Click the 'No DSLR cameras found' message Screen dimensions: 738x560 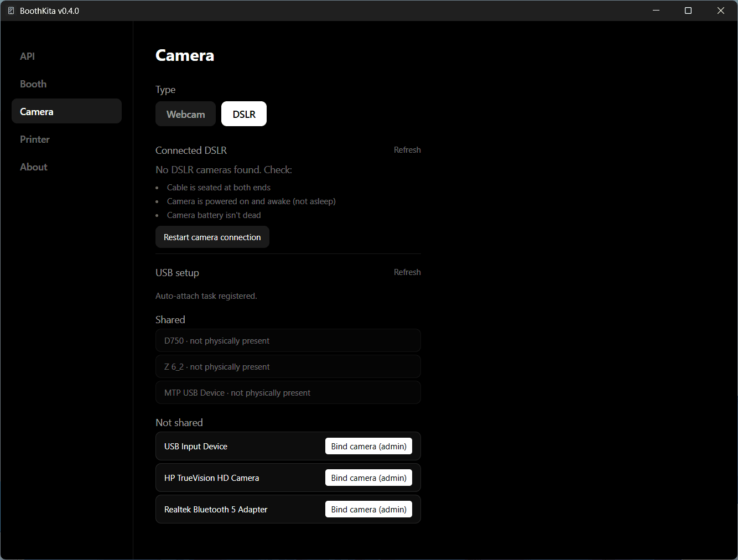click(x=224, y=169)
